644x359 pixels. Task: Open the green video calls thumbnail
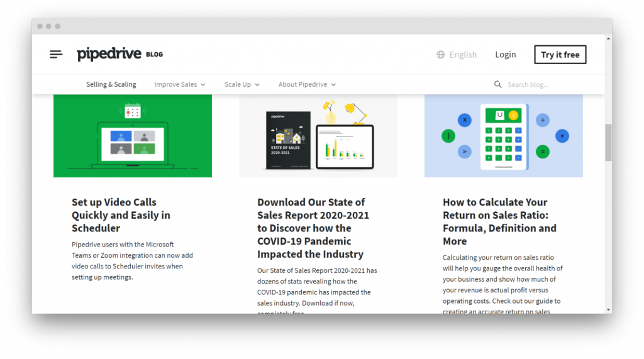tap(133, 136)
